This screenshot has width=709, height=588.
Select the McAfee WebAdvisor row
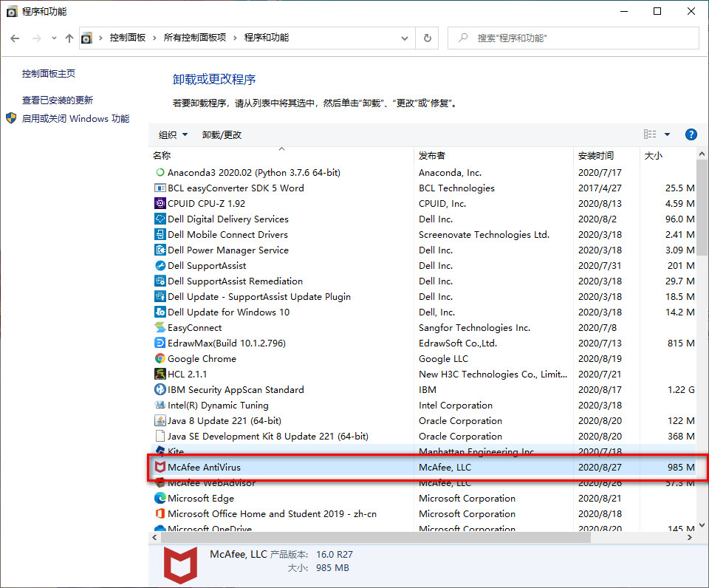pos(422,483)
